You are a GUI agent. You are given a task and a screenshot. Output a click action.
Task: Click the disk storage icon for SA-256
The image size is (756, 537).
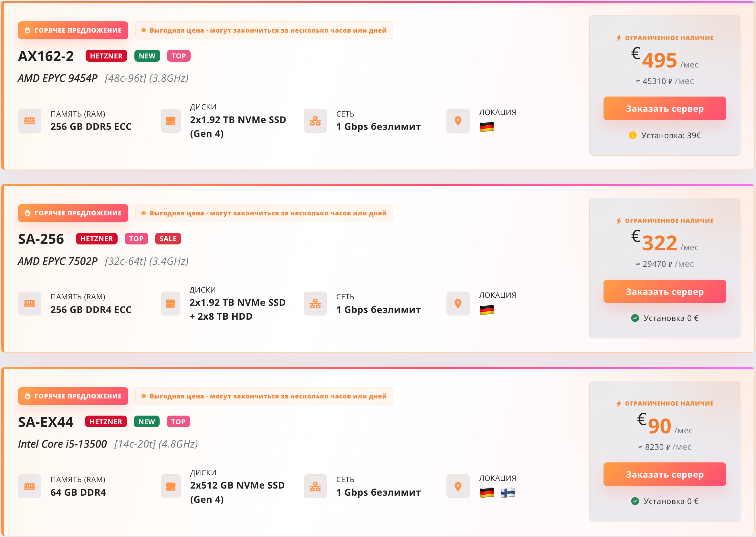point(170,304)
